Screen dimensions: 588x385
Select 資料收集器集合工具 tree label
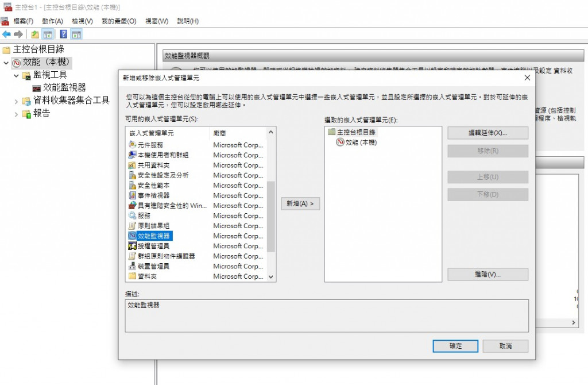click(71, 100)
